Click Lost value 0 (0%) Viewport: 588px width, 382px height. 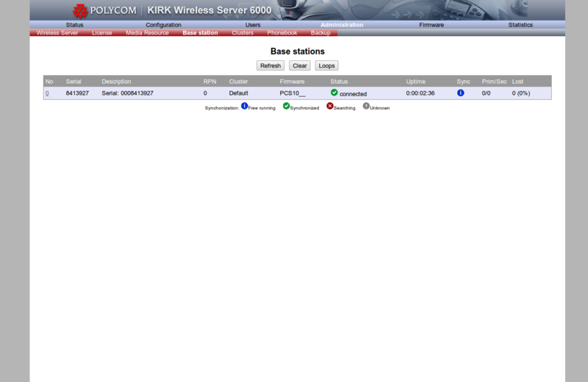click(521, 93)
